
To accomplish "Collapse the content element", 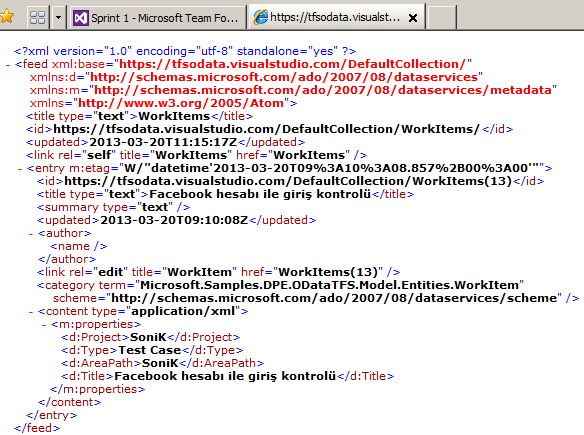I will 31,312.
